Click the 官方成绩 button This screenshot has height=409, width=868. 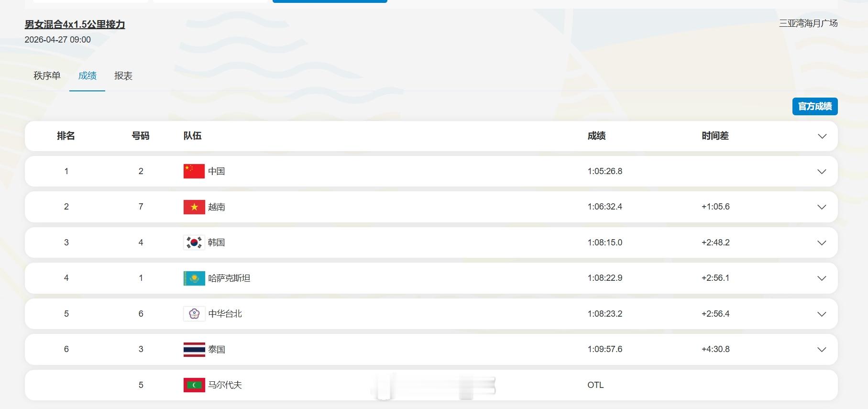tap(815, 106)
